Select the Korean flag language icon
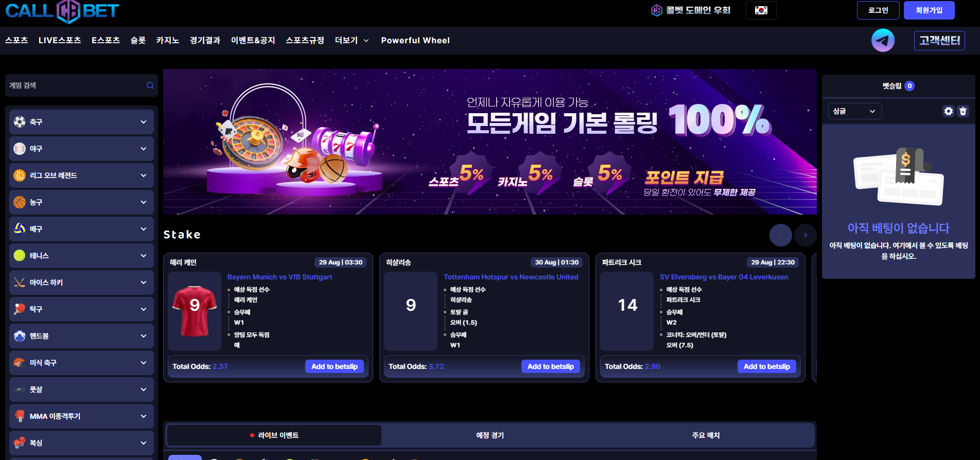 (761, 10)
